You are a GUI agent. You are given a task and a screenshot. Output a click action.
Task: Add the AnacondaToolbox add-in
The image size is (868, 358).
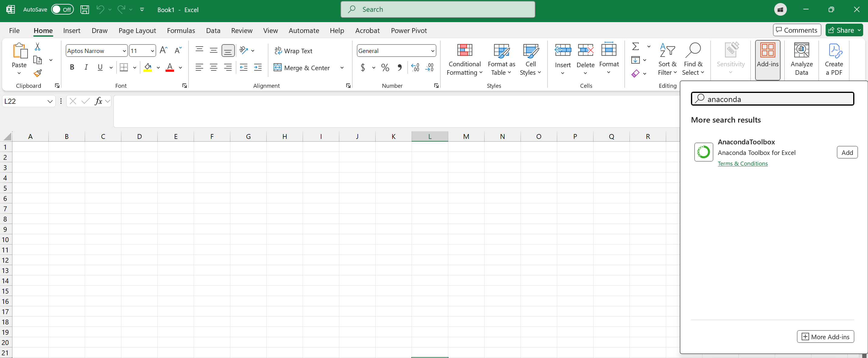[x=847, y=153]
